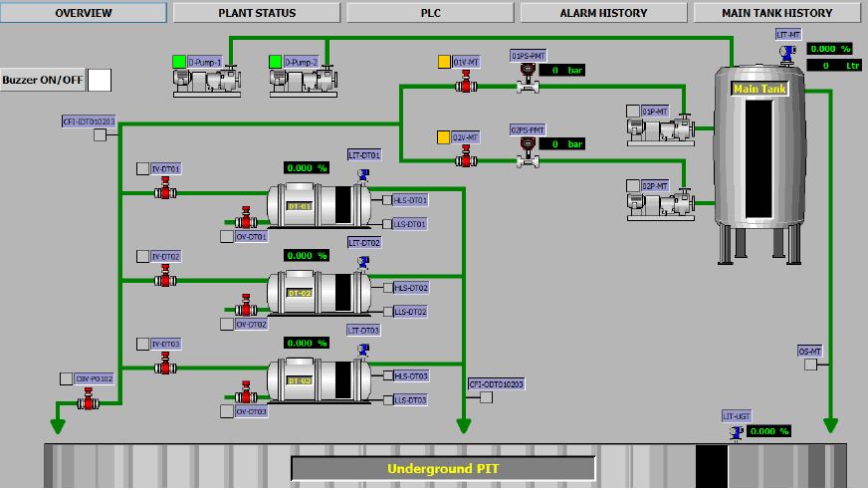Toggle the OS-MT indicator box
This screenshot has height=490, width=868.
click(x=811, y=364)
